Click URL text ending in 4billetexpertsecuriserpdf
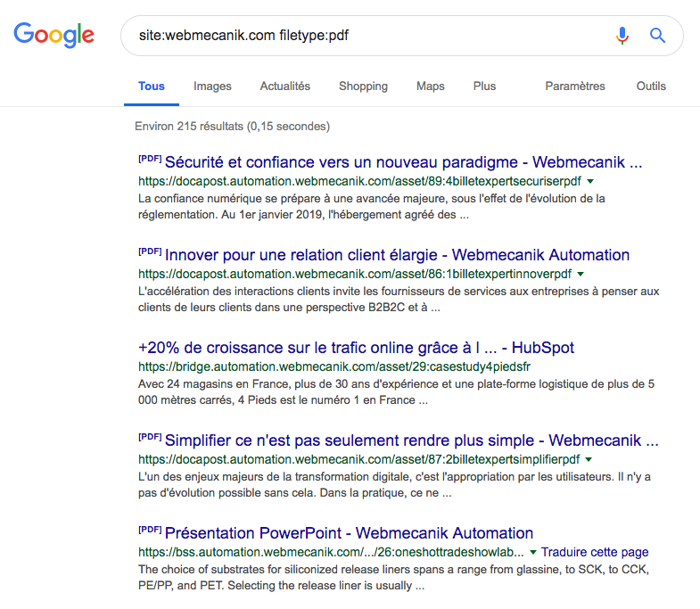700x609 pixels. click(x=360, y=181)
